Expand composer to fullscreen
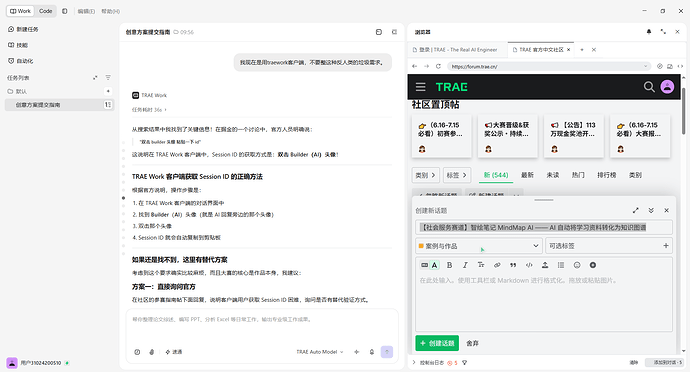The width and height of the screenshot is (690, 372). click(635, 210)
